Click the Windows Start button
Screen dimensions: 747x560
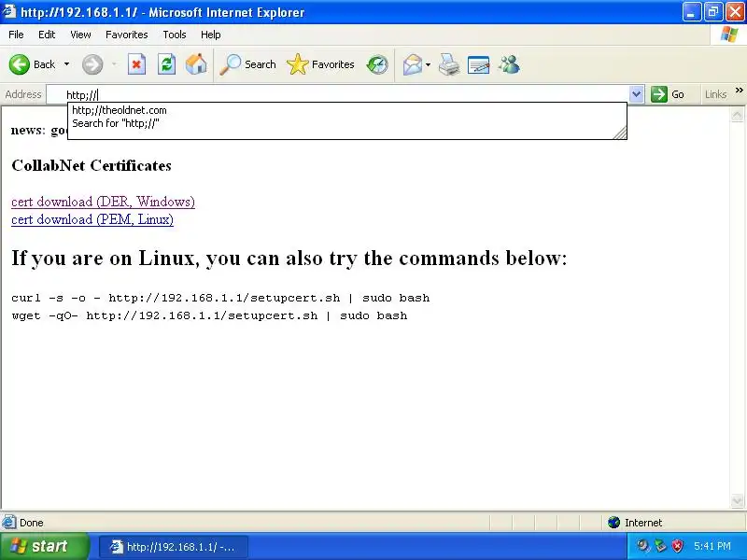tap(44, 546)
